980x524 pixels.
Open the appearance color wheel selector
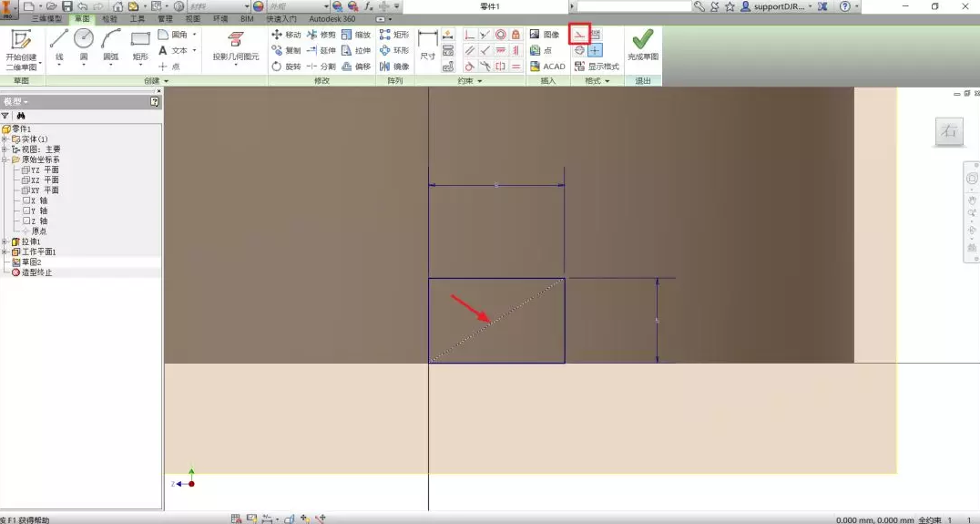[x=258, y=6]
